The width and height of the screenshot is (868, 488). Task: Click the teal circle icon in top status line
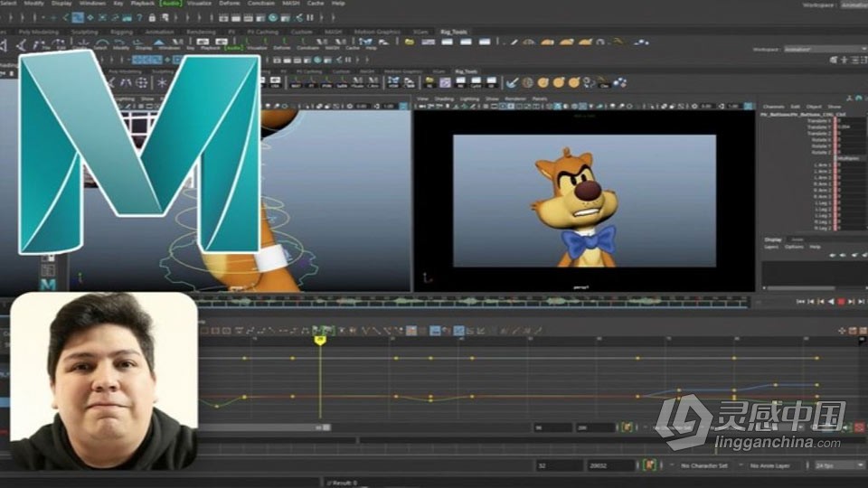[x=272, y=18]
